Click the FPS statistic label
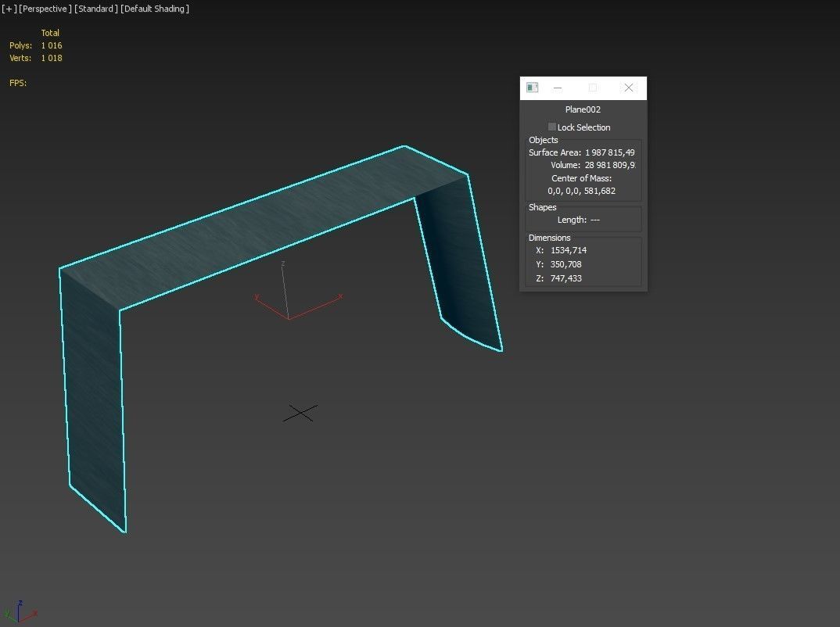 coord(18,83)
